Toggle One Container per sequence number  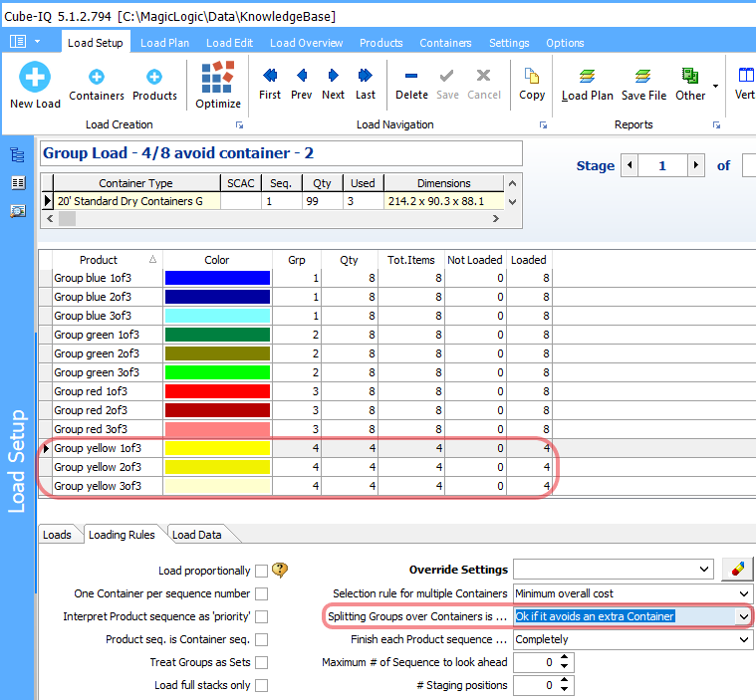click(261, 594)
